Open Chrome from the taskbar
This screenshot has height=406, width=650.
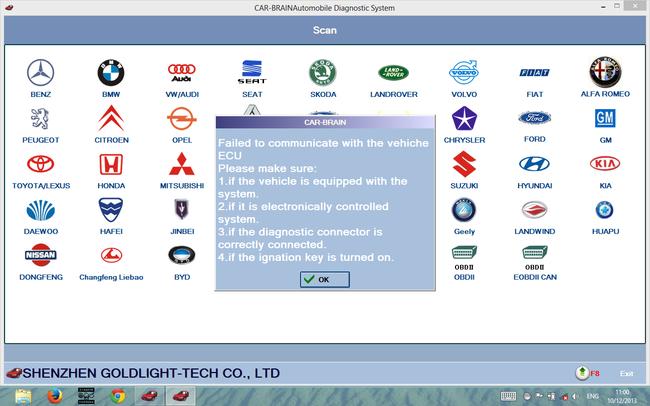118,396
